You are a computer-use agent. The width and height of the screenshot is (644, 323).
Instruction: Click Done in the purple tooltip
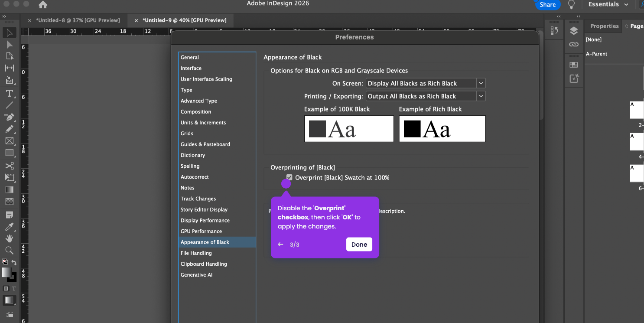point(359,245)
